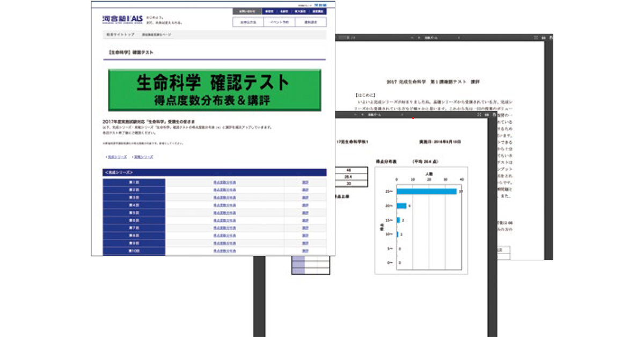The height and width of the screenshot is (337, 644).
Task: Enter fullscreen on the second PDF viewer
Action: click(x=479, y=115)
